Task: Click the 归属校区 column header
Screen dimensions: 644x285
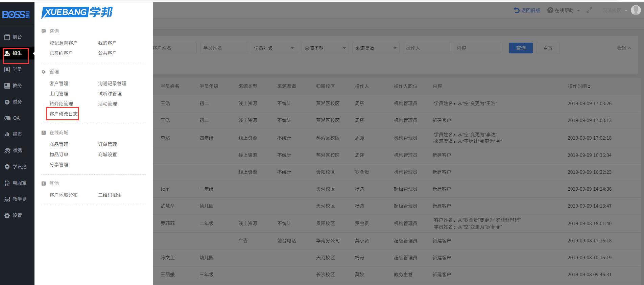Action: (326, 86)
